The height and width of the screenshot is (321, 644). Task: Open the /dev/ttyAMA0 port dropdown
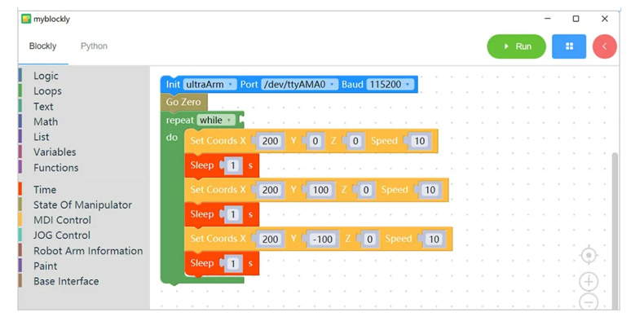pos(299,85)
